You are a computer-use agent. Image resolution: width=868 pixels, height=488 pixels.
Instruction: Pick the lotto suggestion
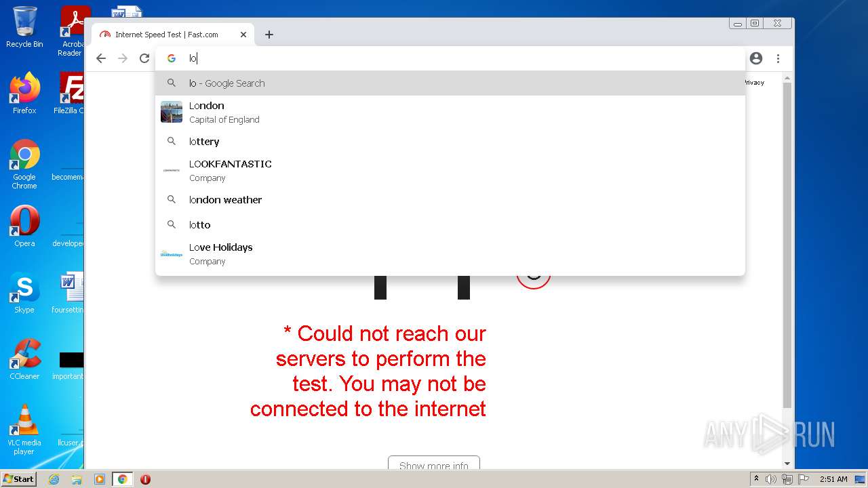coord(450,224)
